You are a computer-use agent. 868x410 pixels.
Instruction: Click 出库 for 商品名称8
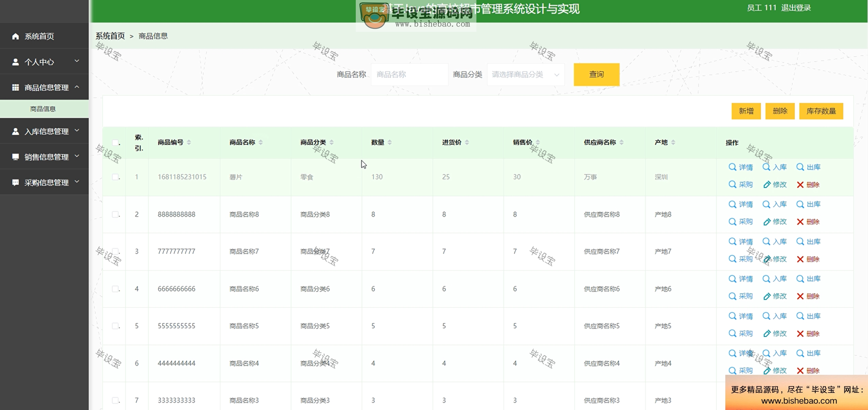808,204
